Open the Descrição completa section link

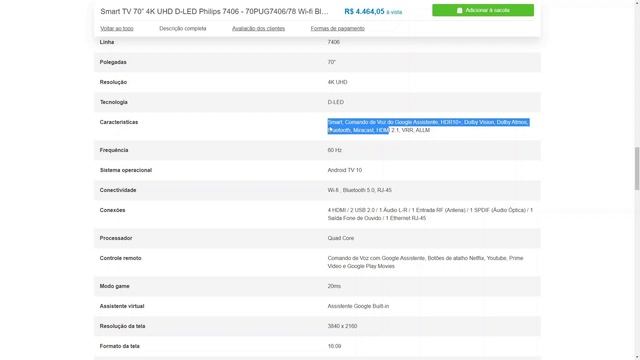click(x=182, y=29)
